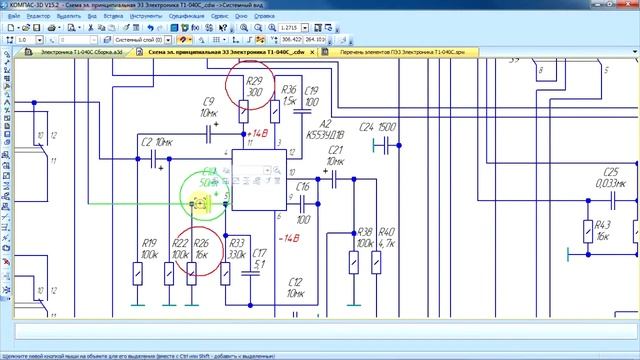Copy selection using the Copy icon

tap(101, 28)
